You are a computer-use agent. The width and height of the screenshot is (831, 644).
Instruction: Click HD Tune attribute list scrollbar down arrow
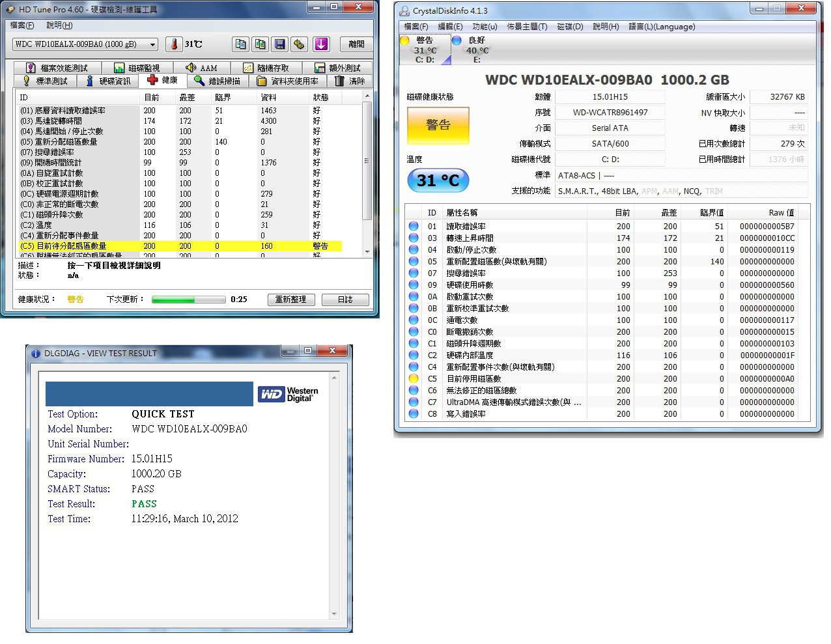click(367, 252)
